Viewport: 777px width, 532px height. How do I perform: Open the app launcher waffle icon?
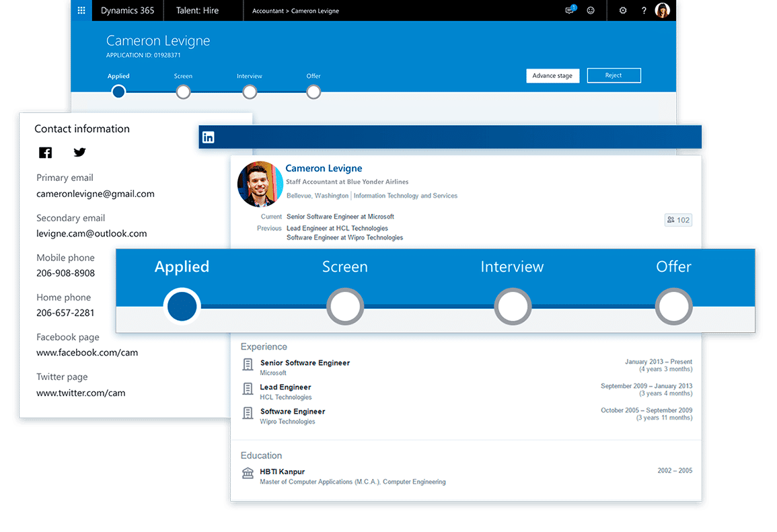(x=81, y=10)
